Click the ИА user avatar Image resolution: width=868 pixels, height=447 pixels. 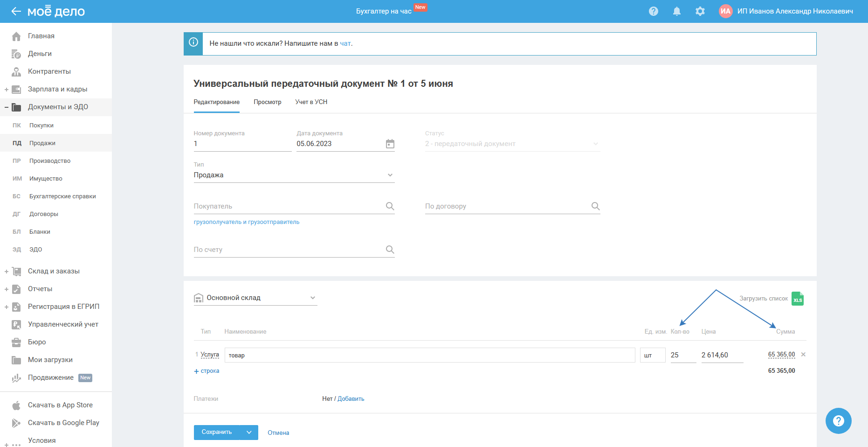click(x=725, y=11)
